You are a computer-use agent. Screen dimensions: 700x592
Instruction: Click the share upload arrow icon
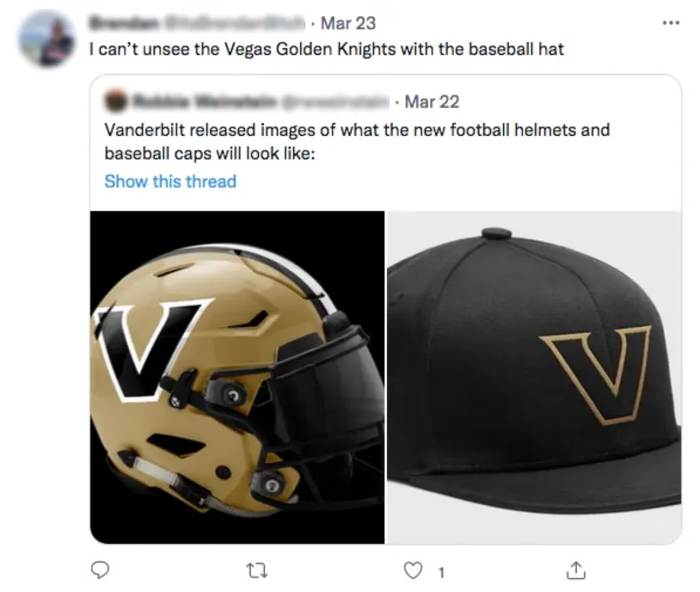[574, 571]
